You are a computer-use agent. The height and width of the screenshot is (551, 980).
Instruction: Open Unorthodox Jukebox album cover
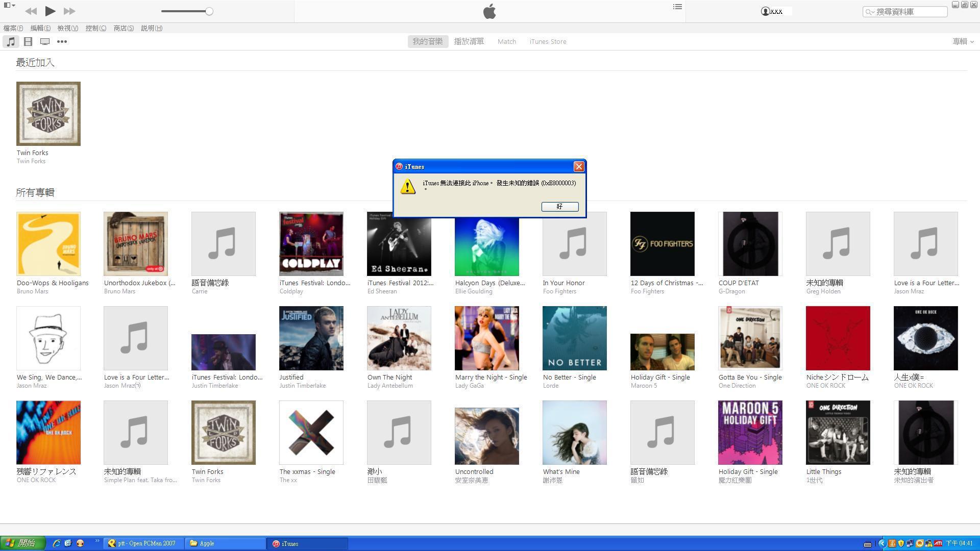pos(136,244)
